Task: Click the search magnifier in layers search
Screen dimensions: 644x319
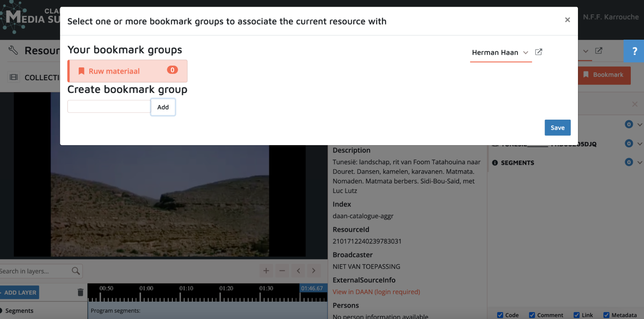Action: [x=76, y=271]
